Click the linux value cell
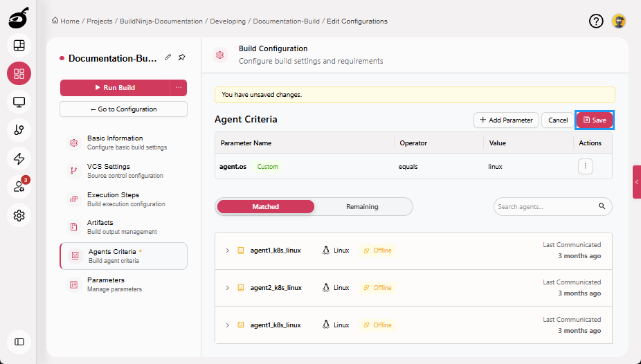 pos(495,167)
